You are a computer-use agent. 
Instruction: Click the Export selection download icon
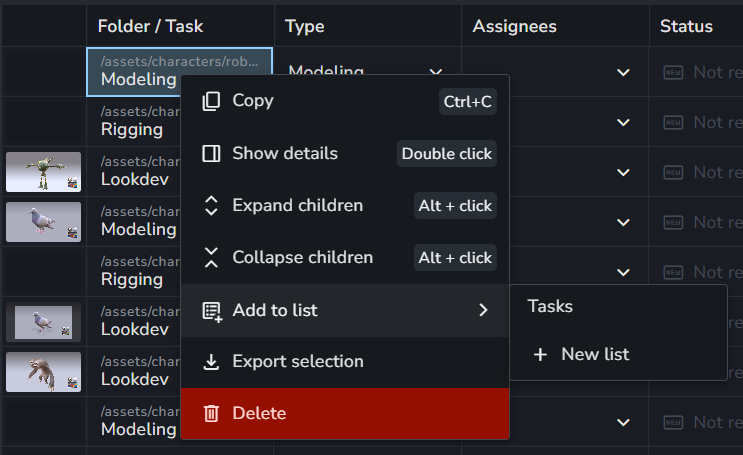coord(211,362)
